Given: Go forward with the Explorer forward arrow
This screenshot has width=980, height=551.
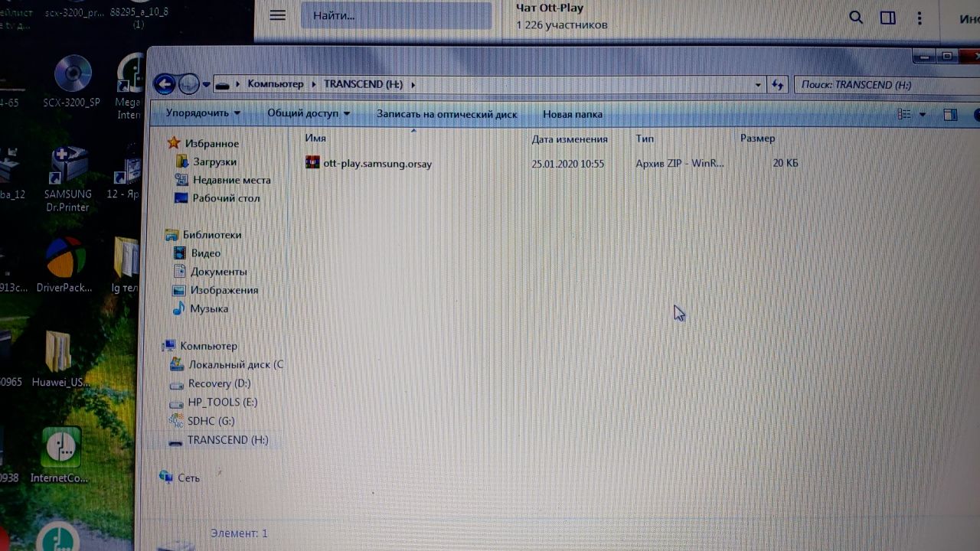Looking at the screenshot, I should point(188,84).
